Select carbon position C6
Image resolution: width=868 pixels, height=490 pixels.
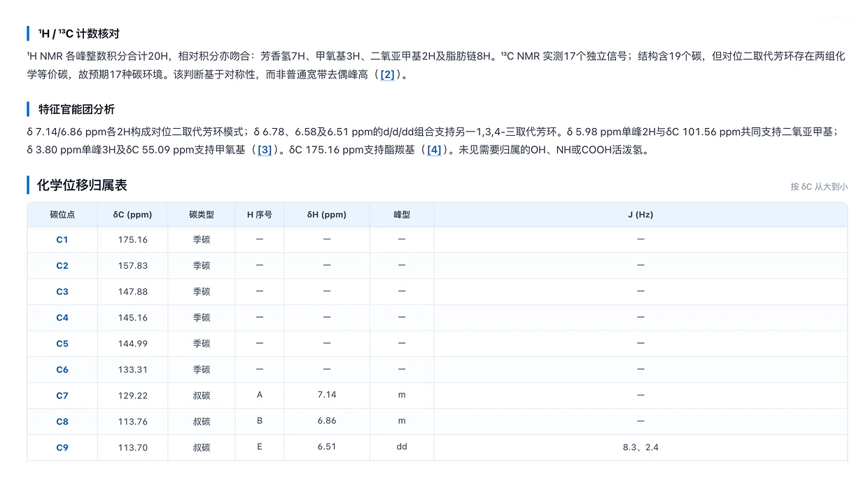point(62,369)
